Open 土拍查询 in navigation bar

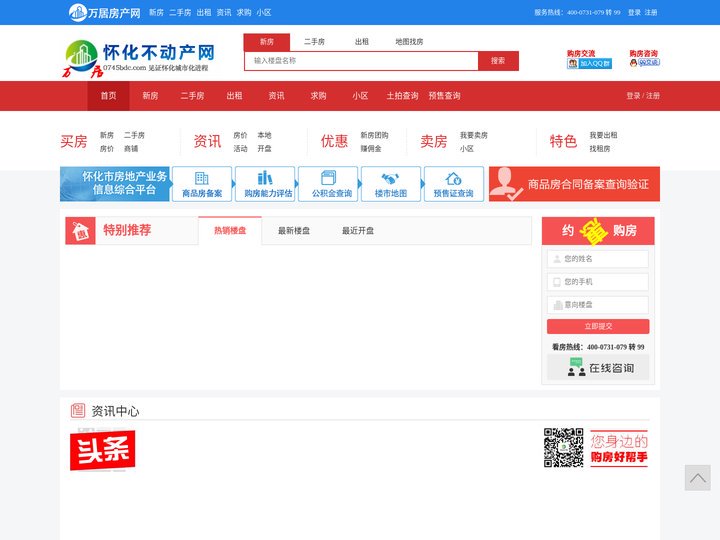(x=402, y=96)
